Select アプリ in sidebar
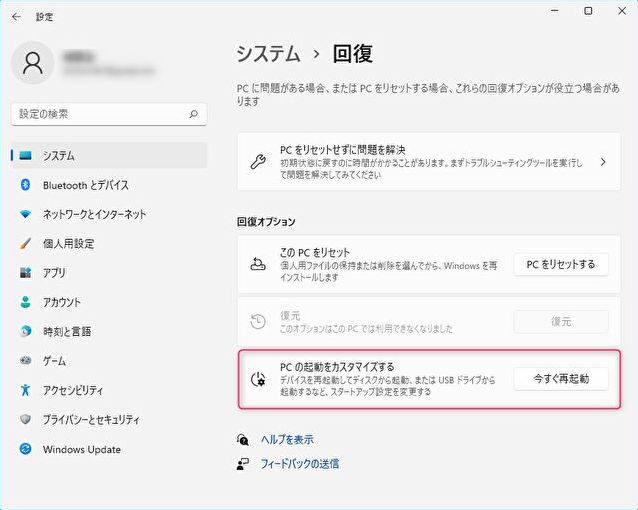Screen dimensions: 638x510 [x=109, y=273]
